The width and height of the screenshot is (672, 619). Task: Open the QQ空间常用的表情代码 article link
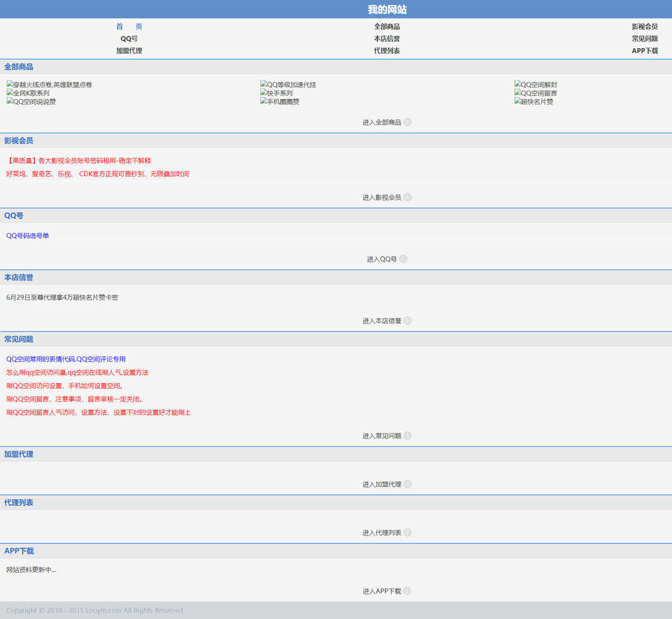coord(66,359)
